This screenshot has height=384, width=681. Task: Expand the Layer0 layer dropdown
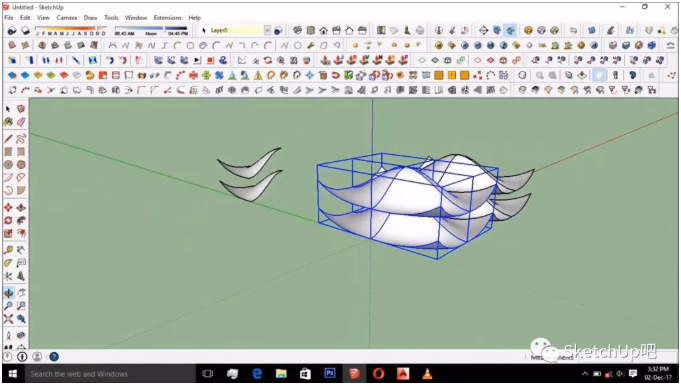267,30
